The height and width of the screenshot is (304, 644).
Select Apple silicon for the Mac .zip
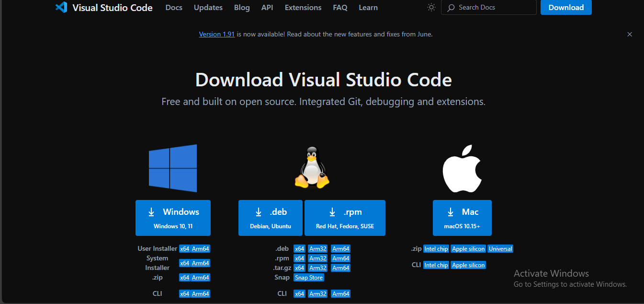coord(468,249)
